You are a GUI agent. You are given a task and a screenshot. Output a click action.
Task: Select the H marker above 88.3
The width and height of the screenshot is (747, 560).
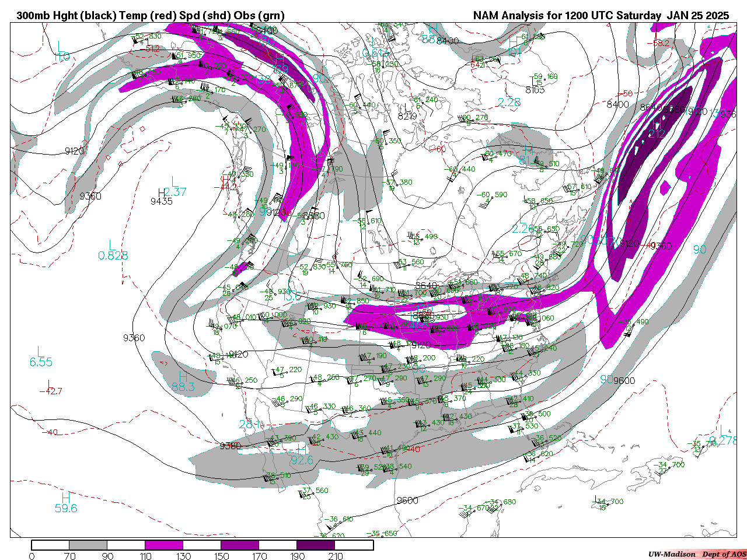point(183,376)
